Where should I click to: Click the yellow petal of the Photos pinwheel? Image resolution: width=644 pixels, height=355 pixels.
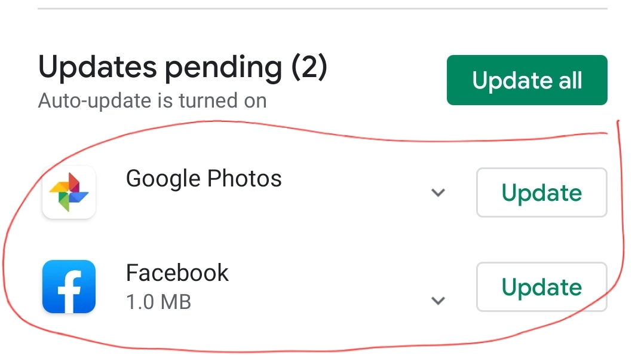tap(60, 188)
